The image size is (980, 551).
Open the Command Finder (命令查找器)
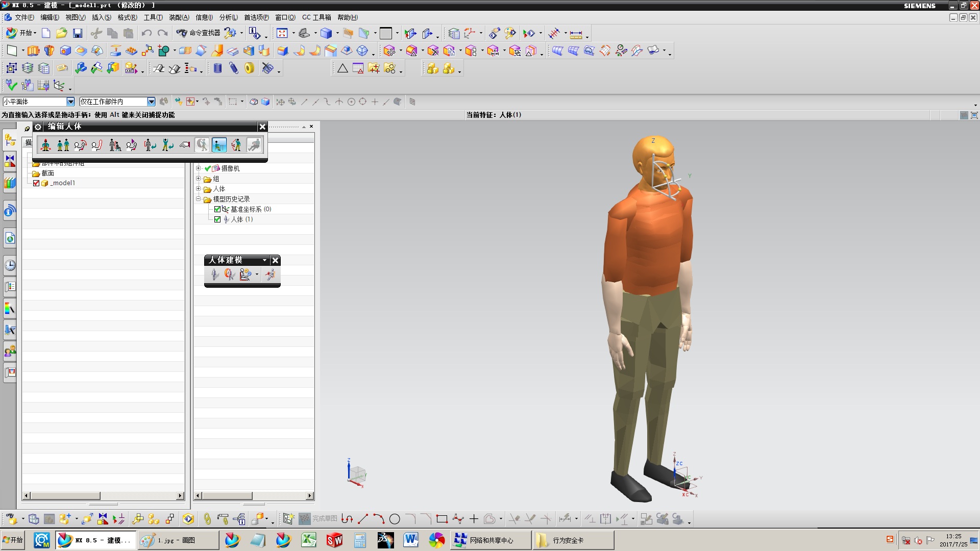tap(199, 33)
